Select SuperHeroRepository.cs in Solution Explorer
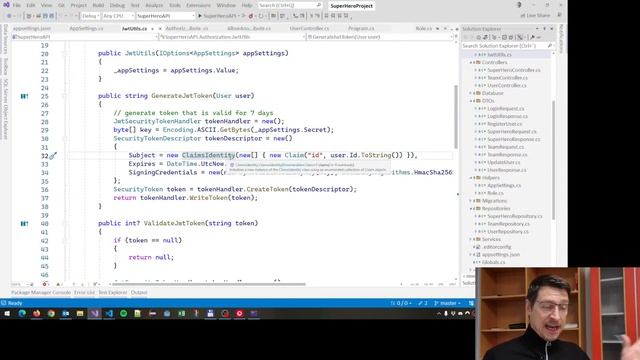Viewport: 640px width, 360px height. 515,216
